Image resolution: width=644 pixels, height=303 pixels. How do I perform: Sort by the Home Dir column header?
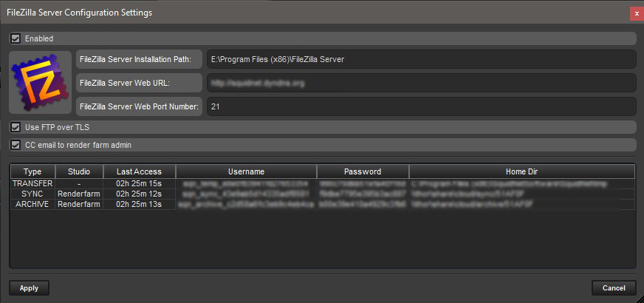click(522, 171)
